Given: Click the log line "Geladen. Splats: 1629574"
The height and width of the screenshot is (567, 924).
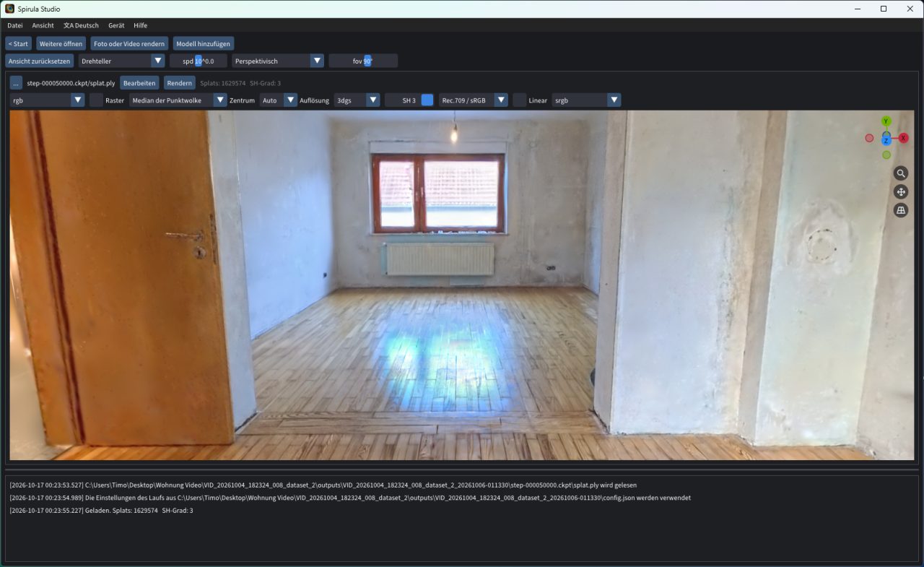Looking at the screenshot, I should [x=101, y=511].
